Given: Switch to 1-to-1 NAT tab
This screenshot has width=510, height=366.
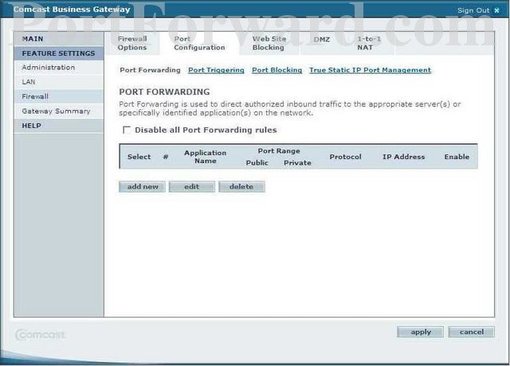Looking at the screenshot, I should tap(369, 43).
